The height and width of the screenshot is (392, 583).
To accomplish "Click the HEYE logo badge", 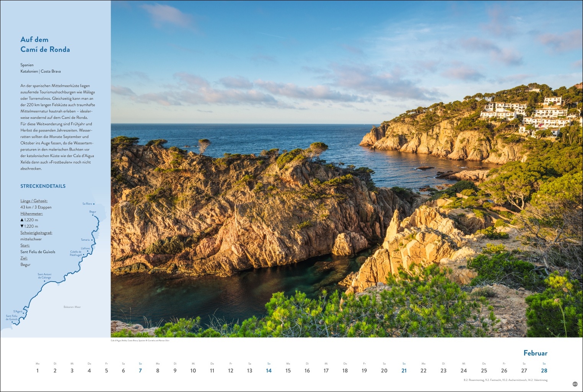I will pos(575,384).
